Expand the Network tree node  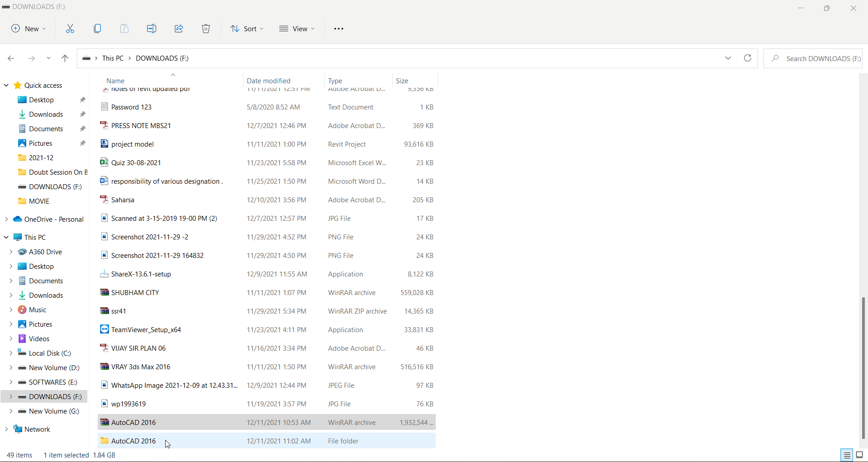6,429
